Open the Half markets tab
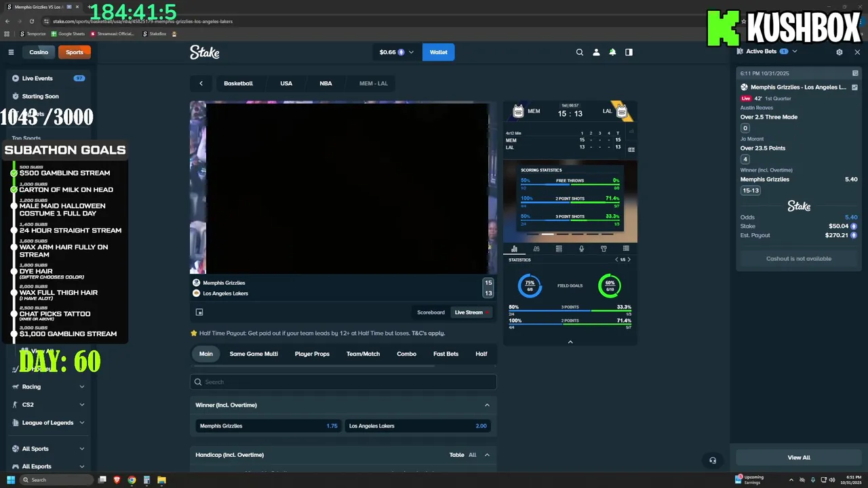868x488 pixels. click(x=481, y=354)
